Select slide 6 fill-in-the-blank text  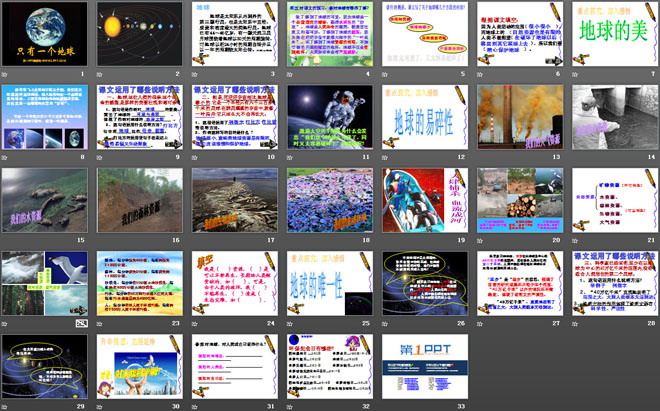point(520,34)
